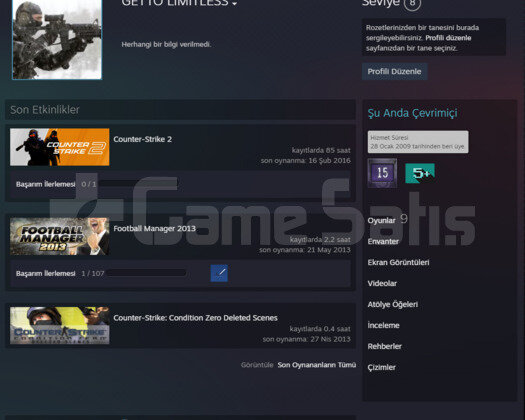This screenshot has height=420, width=525.
Task: Open the Counter-Strike 2 game thumbnail
Action: pyautogui.click(x=60, y=147)
